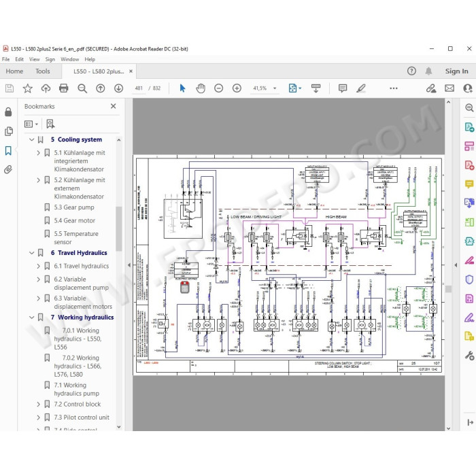Screen dimensions: 476x476
Task: Open 5.4 Gear motor bookmark
Action: point(74,221)
